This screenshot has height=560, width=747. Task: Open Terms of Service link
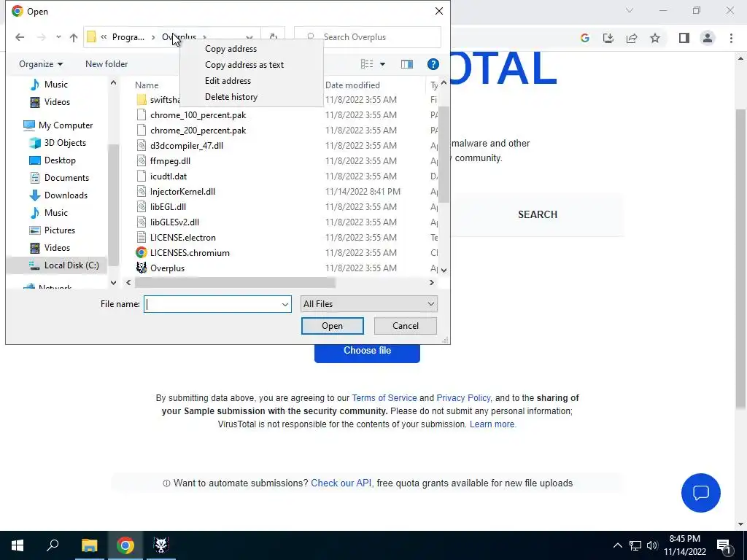[x=384, y=398]
